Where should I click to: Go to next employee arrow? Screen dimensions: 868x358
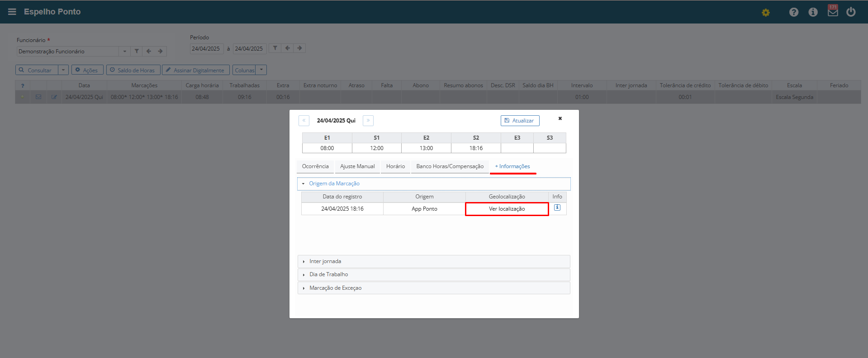(x=161, y=51)
